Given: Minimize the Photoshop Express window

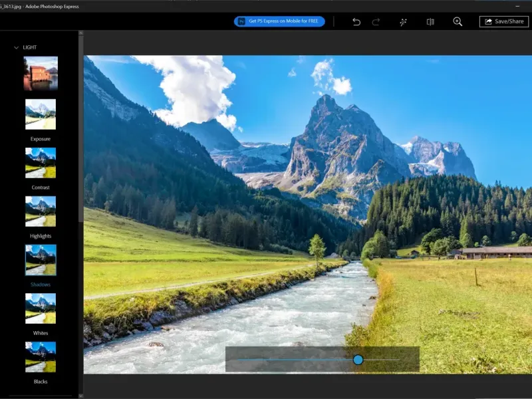Looking at the screenshot, I should pyautogui.click(x=517, y=6).
